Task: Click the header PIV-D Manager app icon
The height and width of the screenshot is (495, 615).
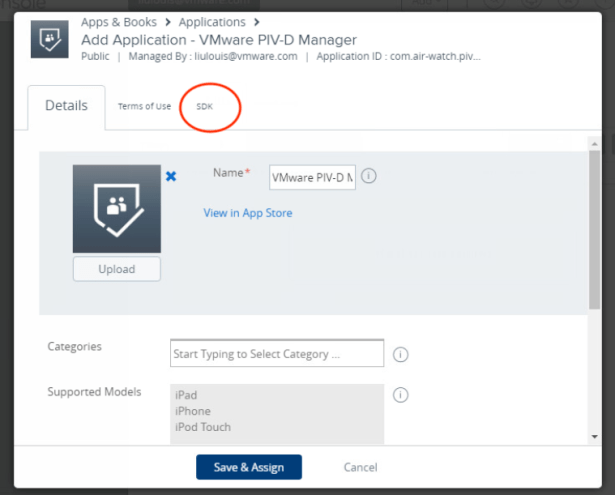Action: pos(50,39)
